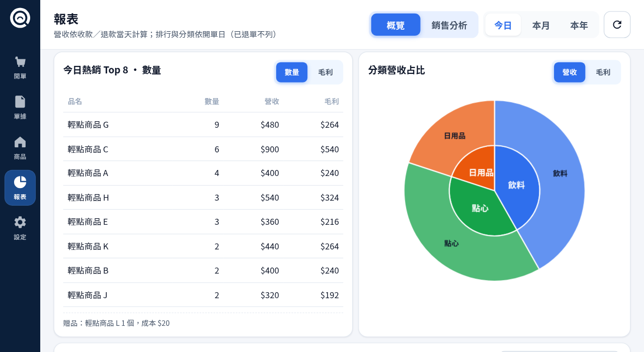
Task: Click the inner 飲料 pie segment
Action: (x=516, y=185)
